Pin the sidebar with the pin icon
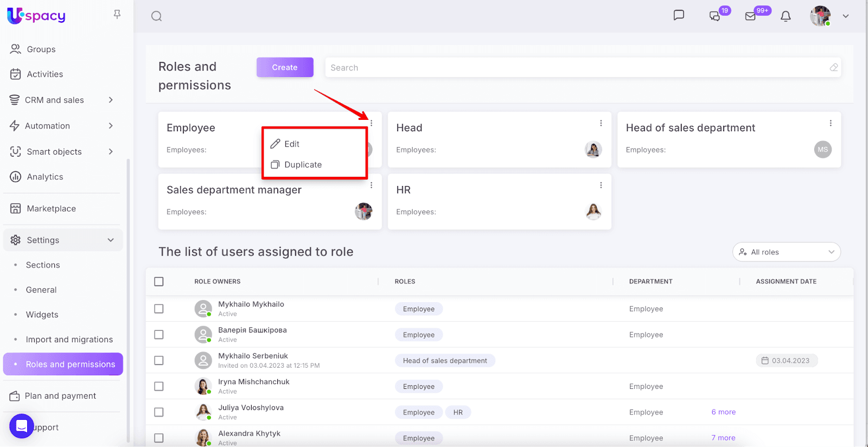Viewport: 868px width, 447px height. [117, 15]
